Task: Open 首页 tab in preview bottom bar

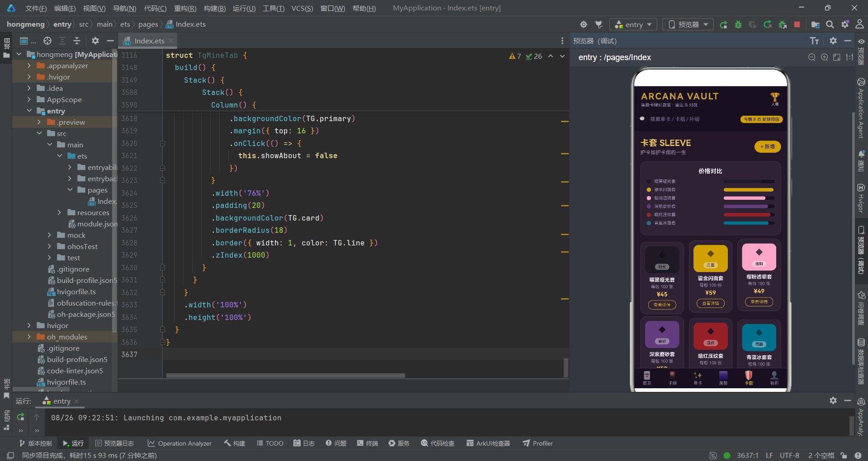Action: [647, 378]
